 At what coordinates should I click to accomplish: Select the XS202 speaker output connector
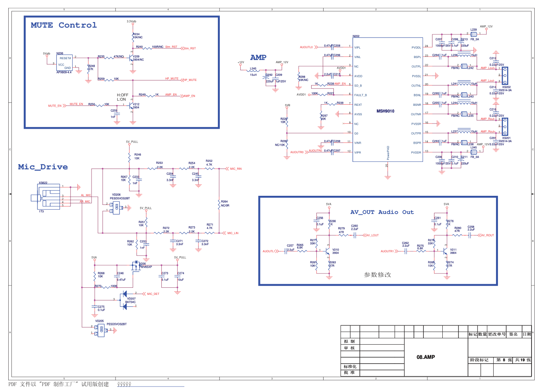click(505, 76)
